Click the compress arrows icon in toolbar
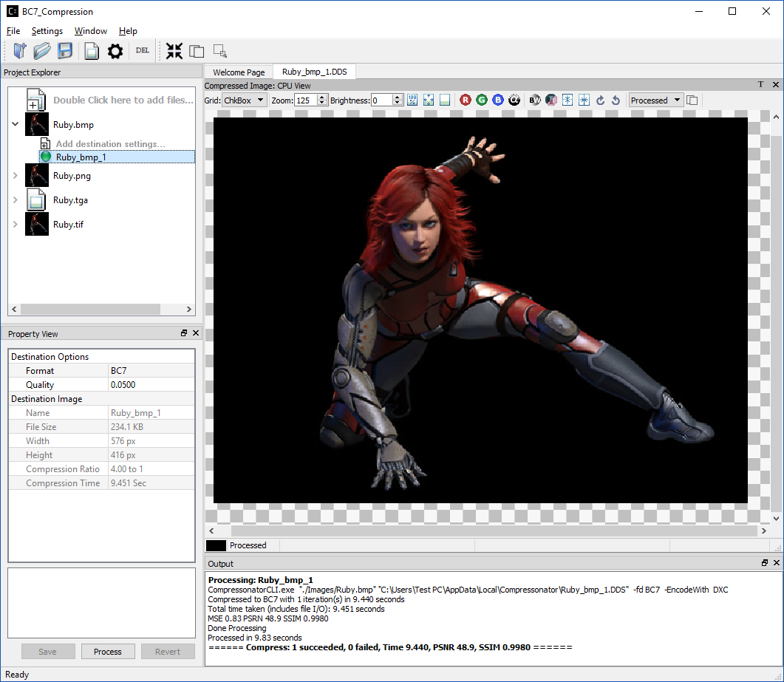 pyautogui.click(x=174, y=51)
